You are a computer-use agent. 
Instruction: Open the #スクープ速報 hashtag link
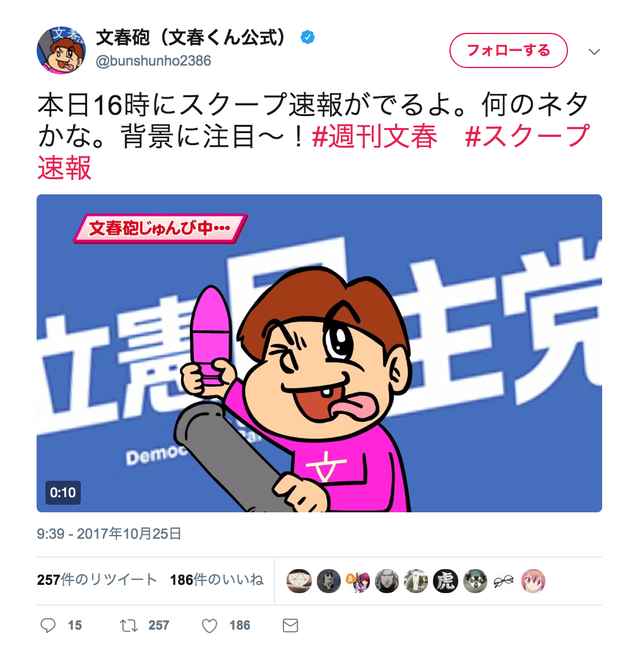point(314,151)
